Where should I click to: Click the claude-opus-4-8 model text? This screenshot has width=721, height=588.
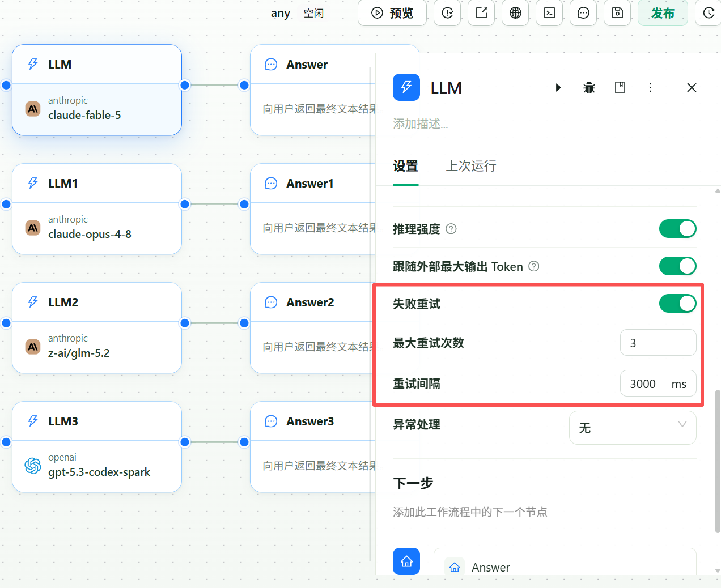tap(90, 234)
